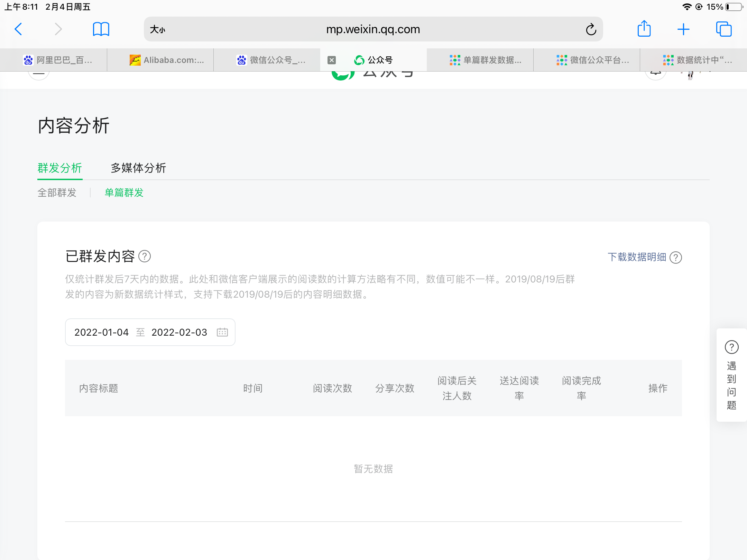Screen dimensions: 747x560
Task: Open the share sheet icon
Action: [x=644, y=29]
